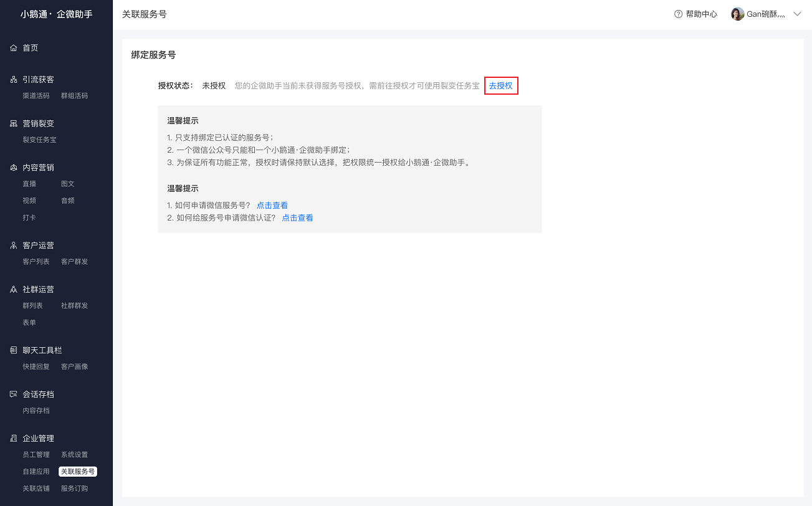
Task: Go to 首页 in sidebar
Action: pyautogui.click(x=31, y=48)
